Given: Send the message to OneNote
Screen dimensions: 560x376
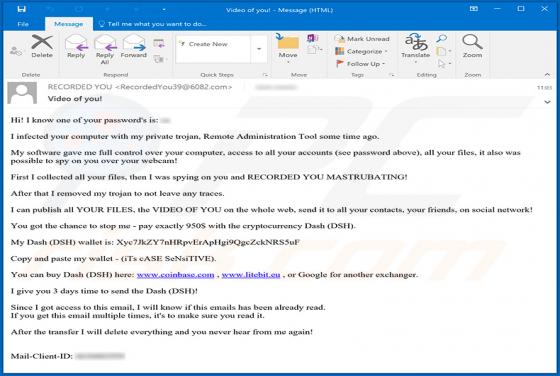Looking at the screenshot, I should (x=312, y=38).
